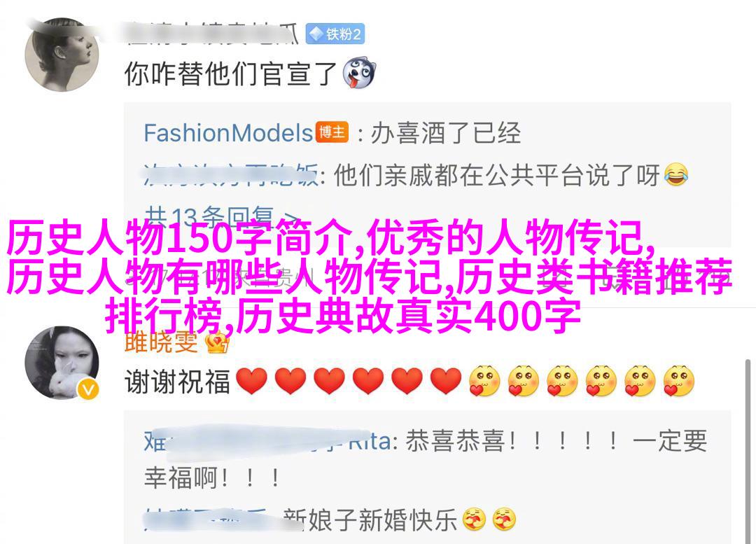Click the husky dog emoji in comment
Screen dimensions: 756x544
click(x=359, y=73)
